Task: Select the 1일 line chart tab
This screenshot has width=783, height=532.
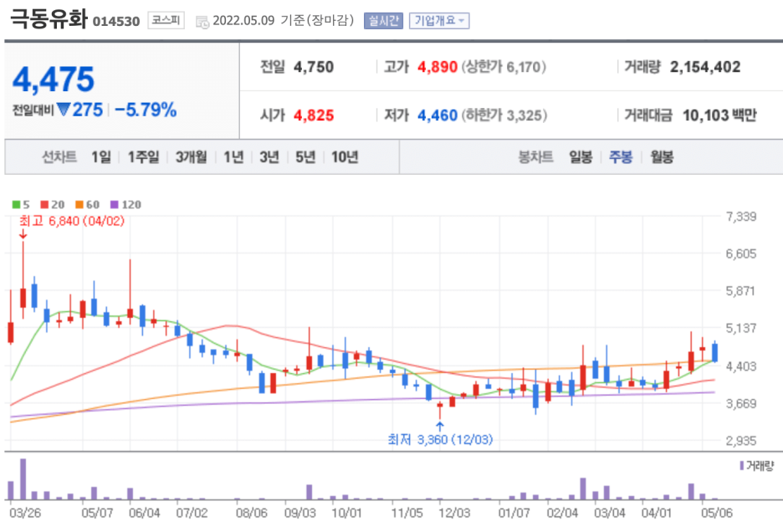Action: (101, 157)
